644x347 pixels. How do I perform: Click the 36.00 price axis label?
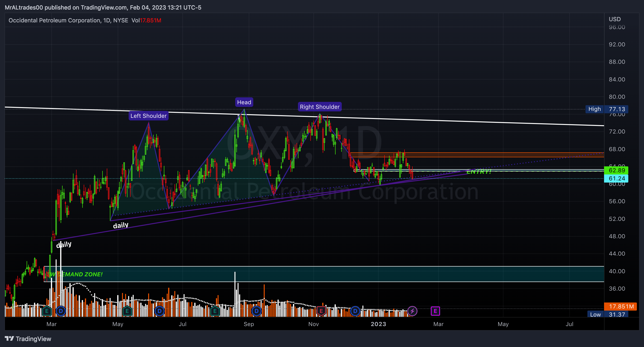click(x=617, y=289)
